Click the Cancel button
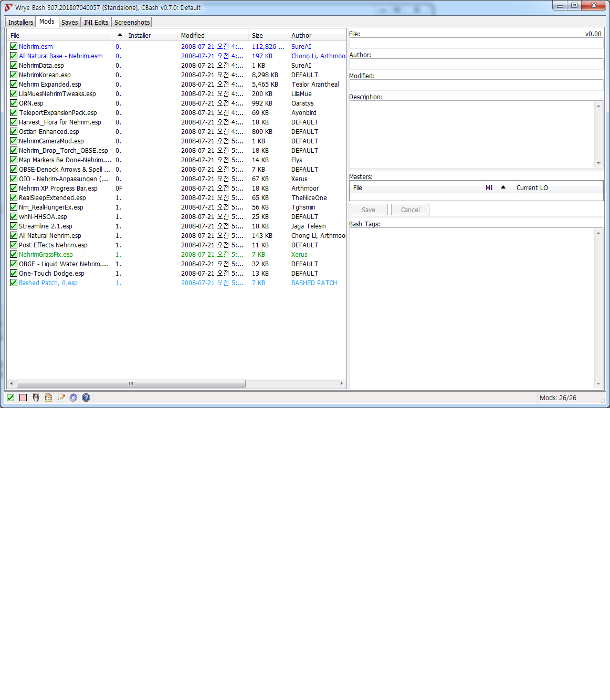610x700 pixels. click(410, 210)
